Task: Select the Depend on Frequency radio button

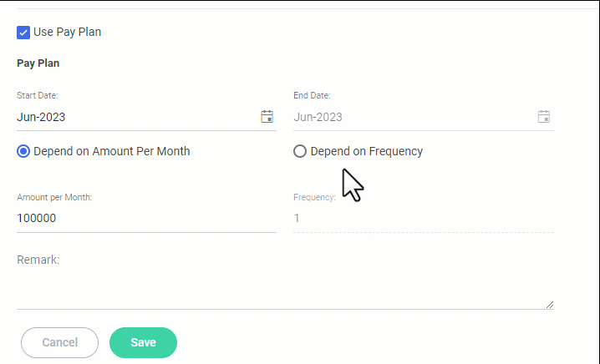Action: click(300, 151)
